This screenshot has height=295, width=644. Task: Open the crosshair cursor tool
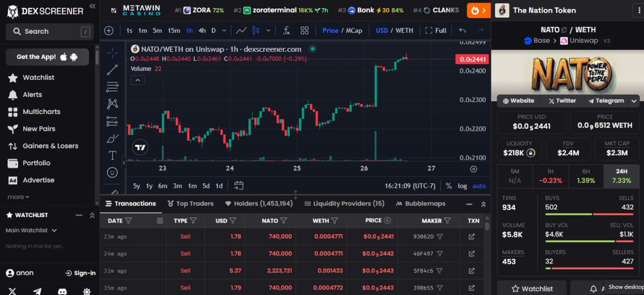(x=113, y=53)
